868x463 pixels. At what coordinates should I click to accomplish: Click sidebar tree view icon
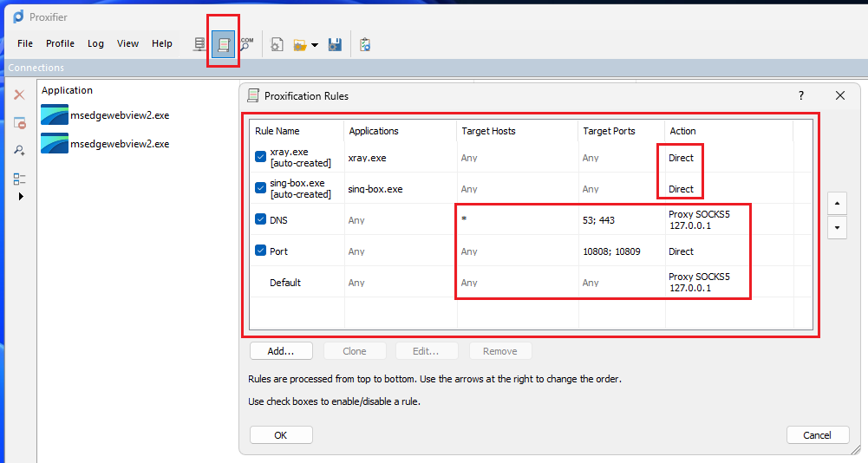pyautogui.click(x=19, y=179)
